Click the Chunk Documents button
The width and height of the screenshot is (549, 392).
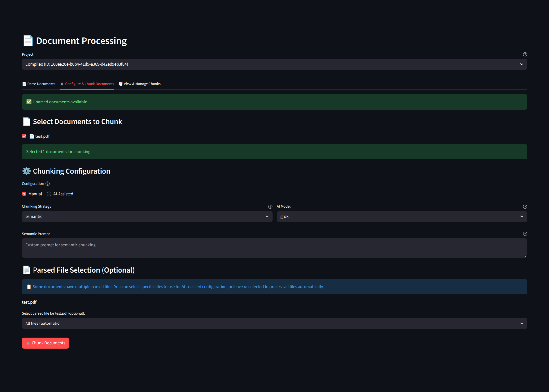(x=45, y=343)
